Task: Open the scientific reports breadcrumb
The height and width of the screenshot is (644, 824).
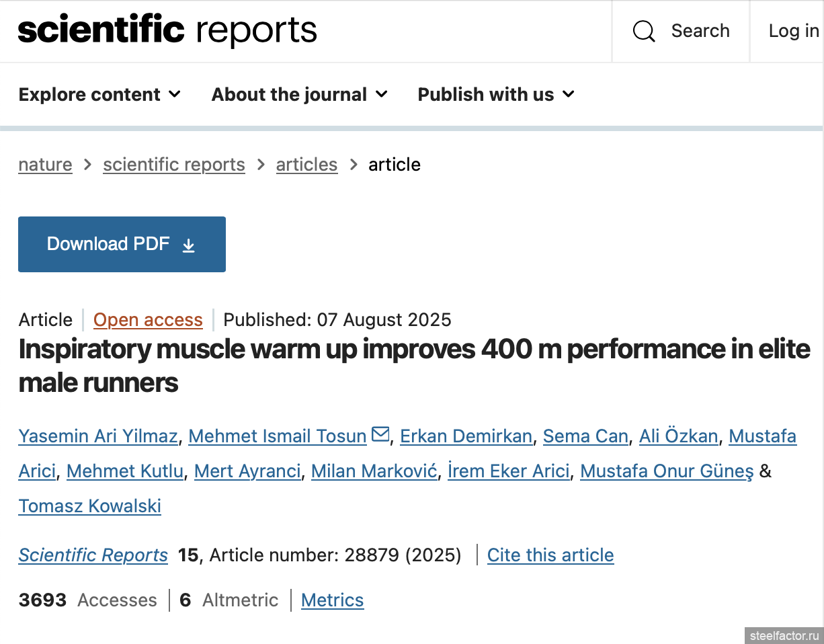Action: tap(173, 165)
